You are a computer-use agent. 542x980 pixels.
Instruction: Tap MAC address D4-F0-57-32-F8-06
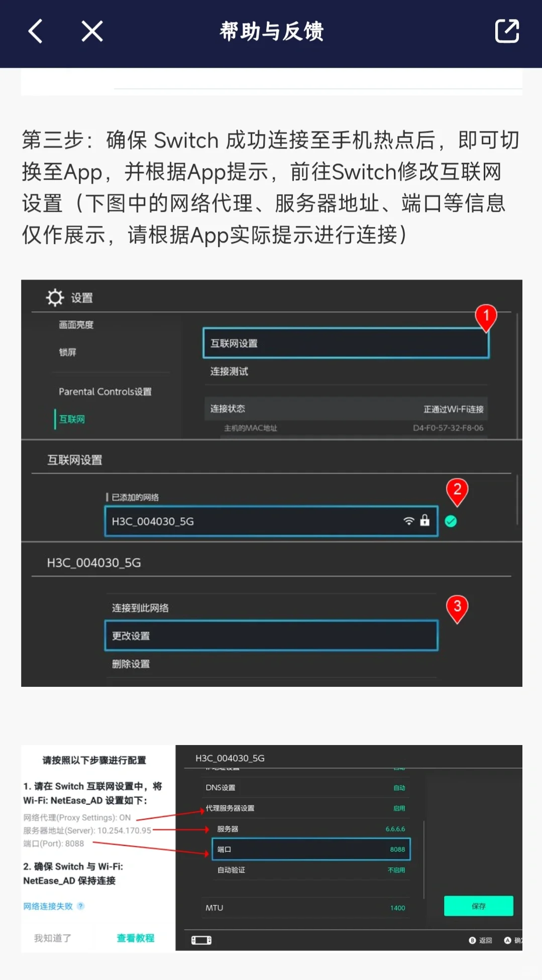click(448, 428)
